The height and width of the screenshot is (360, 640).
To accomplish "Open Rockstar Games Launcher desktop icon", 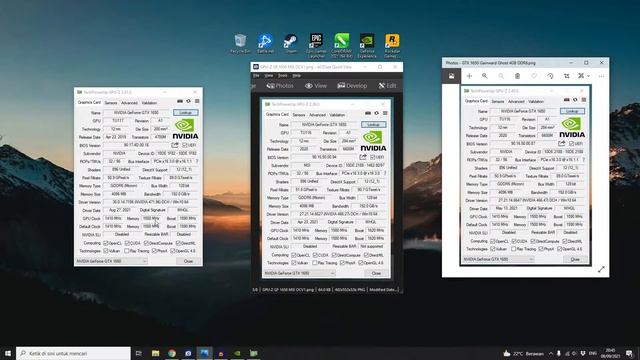I will pyautogui.click(x=392, y=45).
